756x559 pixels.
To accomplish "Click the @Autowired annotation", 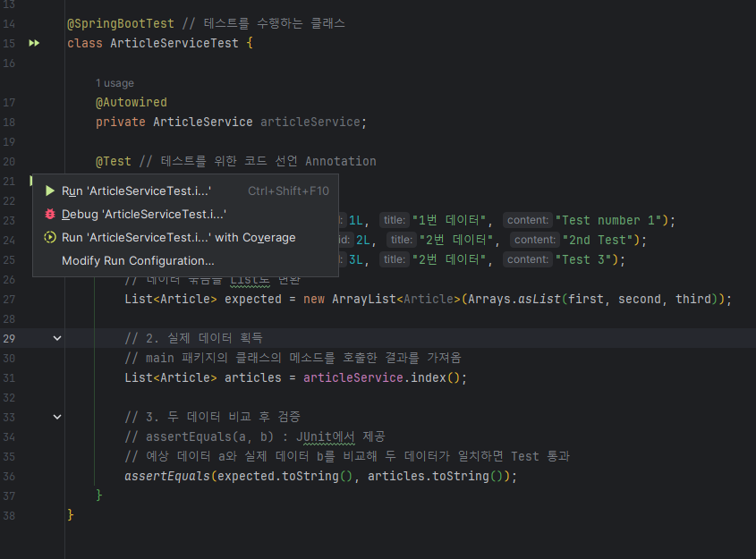I will tap(132, 102).
